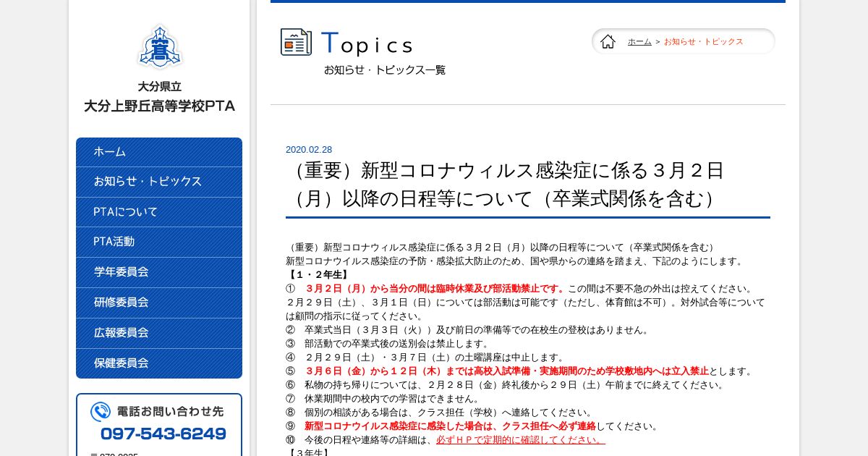Viewport: 868px width, 456px height.
Task: Open the ホーム sidebar menu item
Action: 159,152
